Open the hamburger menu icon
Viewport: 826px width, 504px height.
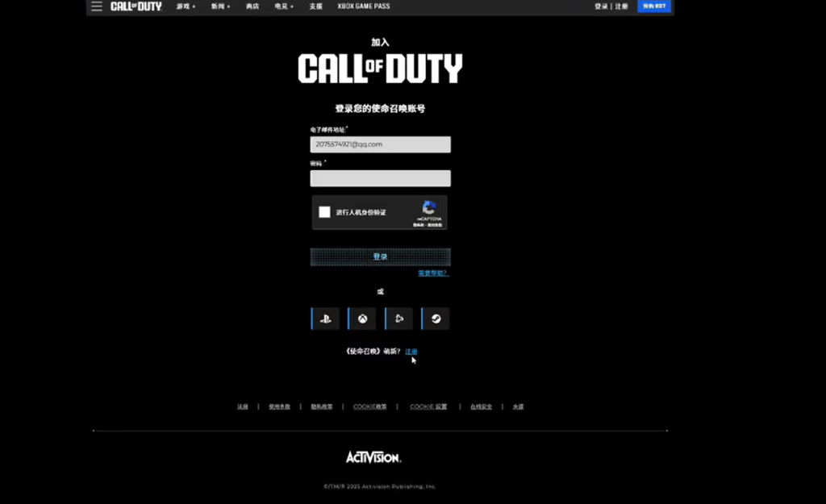tap(97, 6)
